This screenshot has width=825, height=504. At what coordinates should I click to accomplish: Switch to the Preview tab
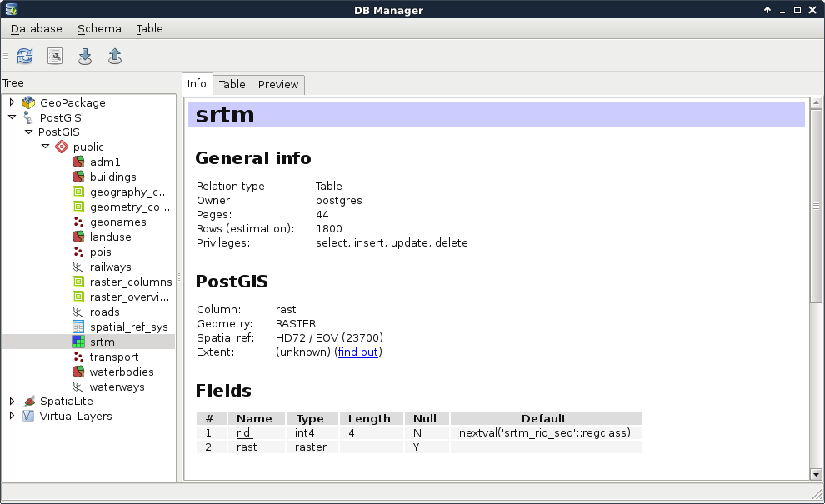pyautogui.click(x=277, y=84)
